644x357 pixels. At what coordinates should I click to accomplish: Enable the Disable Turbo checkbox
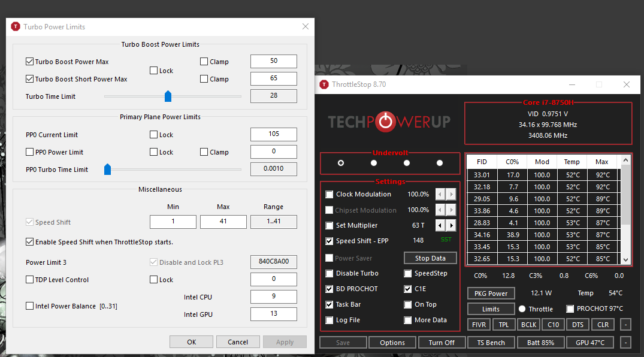329,274
